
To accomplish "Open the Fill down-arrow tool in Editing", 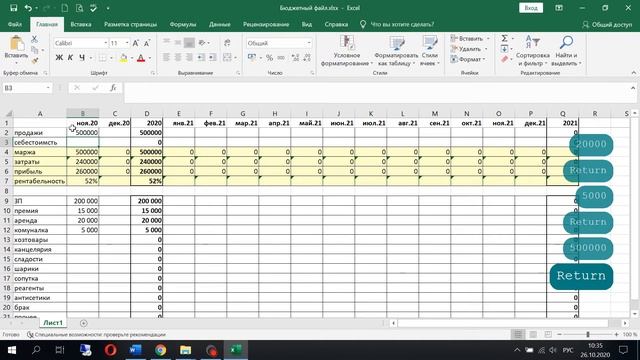I will tap(504, 49).
